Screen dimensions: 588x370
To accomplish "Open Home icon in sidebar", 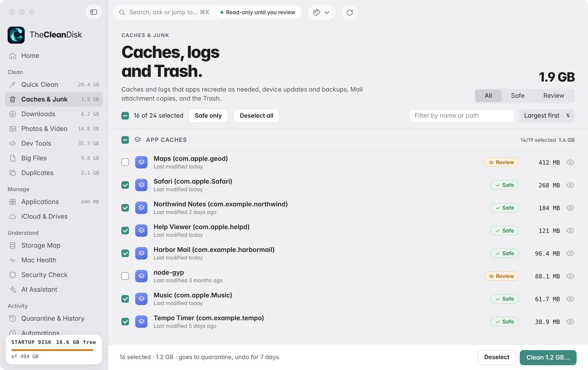I will click(13, 55).
